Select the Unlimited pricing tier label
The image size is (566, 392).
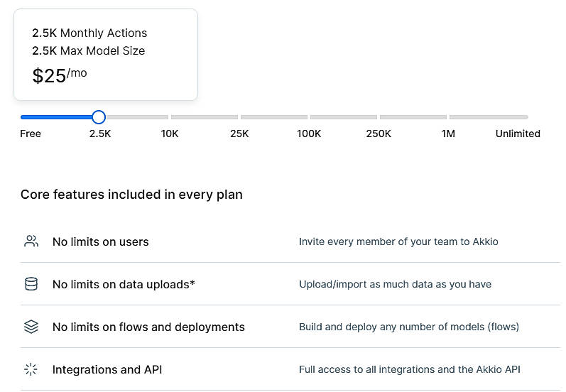(518, 134)
